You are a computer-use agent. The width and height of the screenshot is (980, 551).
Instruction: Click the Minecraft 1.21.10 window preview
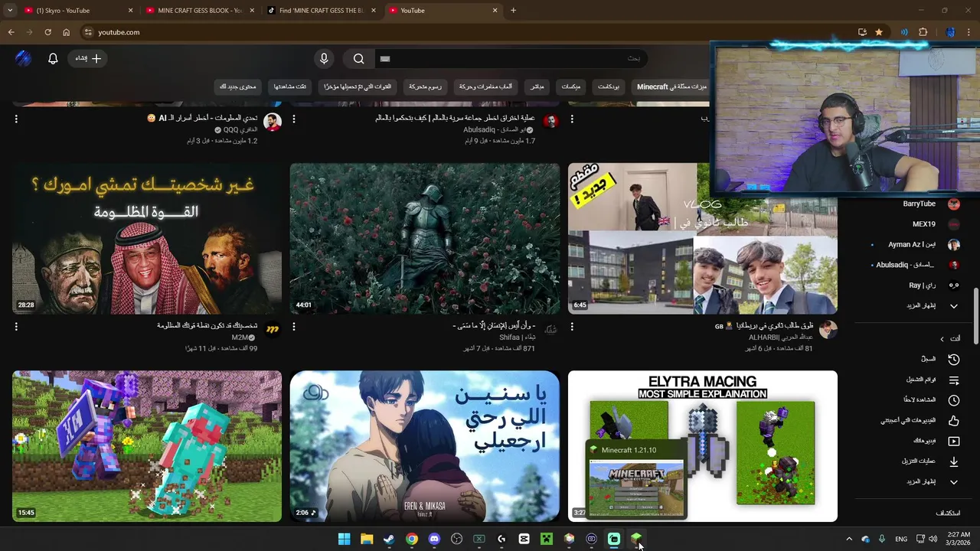pyautogui.click(x=637, y=480)
